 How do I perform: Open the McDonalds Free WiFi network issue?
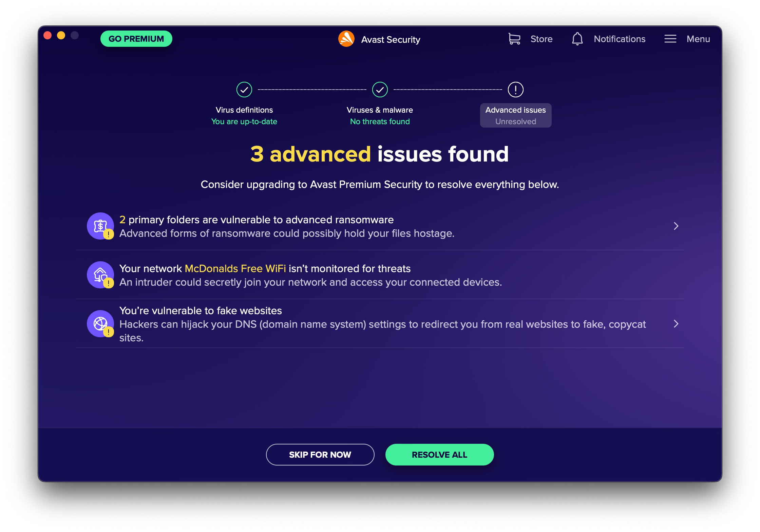[x=380, y=275]
